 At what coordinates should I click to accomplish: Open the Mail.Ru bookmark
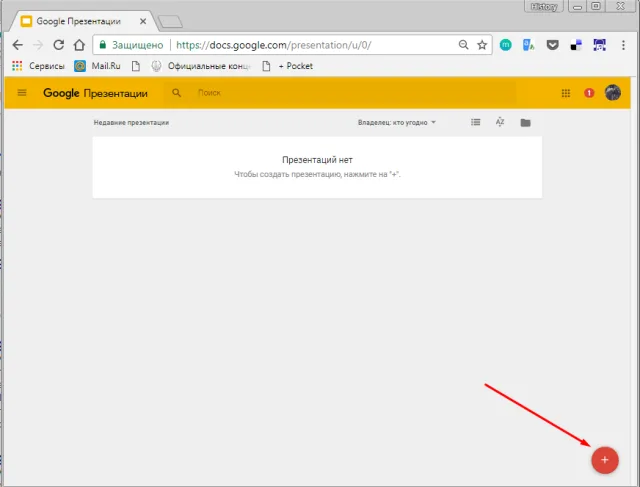point(97,66)
